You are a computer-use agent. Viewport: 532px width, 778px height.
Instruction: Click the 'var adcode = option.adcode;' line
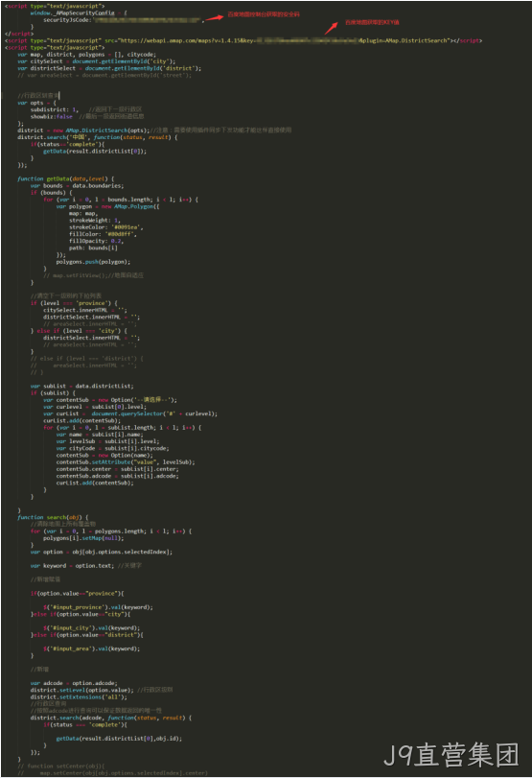74,683
